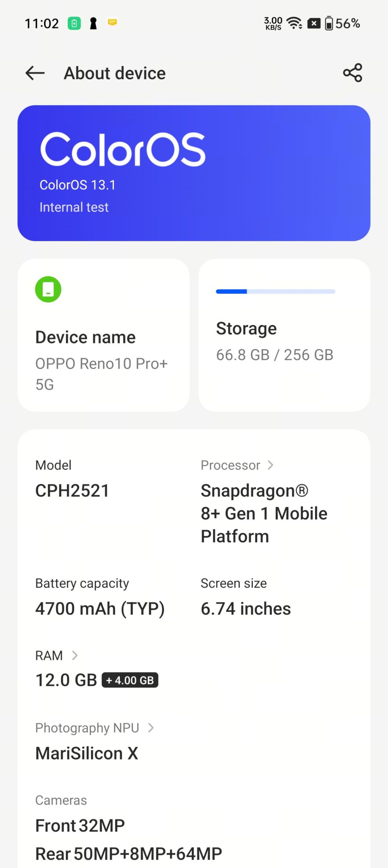Open the Storage card
The image size is (388, 868).
pos(284,335)
